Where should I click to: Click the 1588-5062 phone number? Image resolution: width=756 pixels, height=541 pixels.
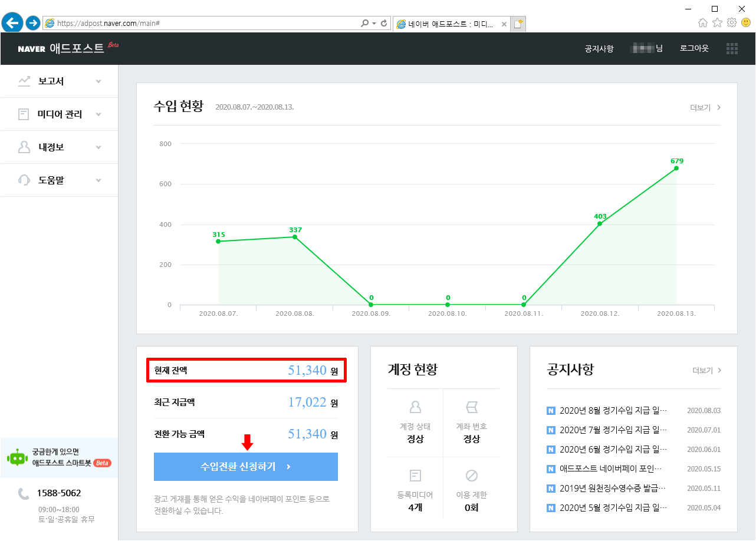click(59, 493)
